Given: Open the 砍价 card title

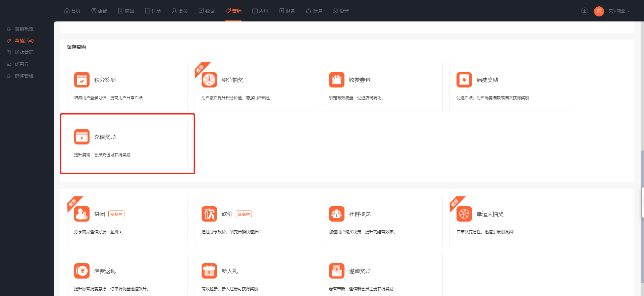Looking at the screenshot, I should (x=227, y=214).
